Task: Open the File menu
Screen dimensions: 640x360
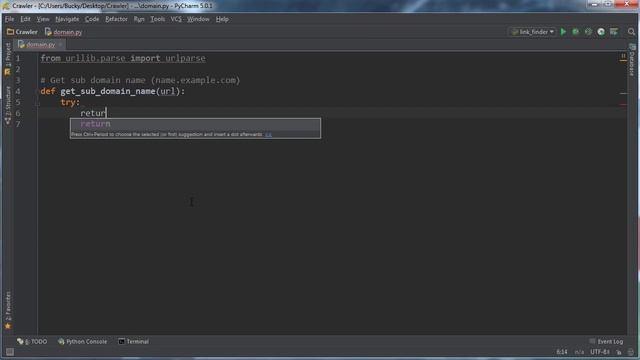Action: click(9, 19)
